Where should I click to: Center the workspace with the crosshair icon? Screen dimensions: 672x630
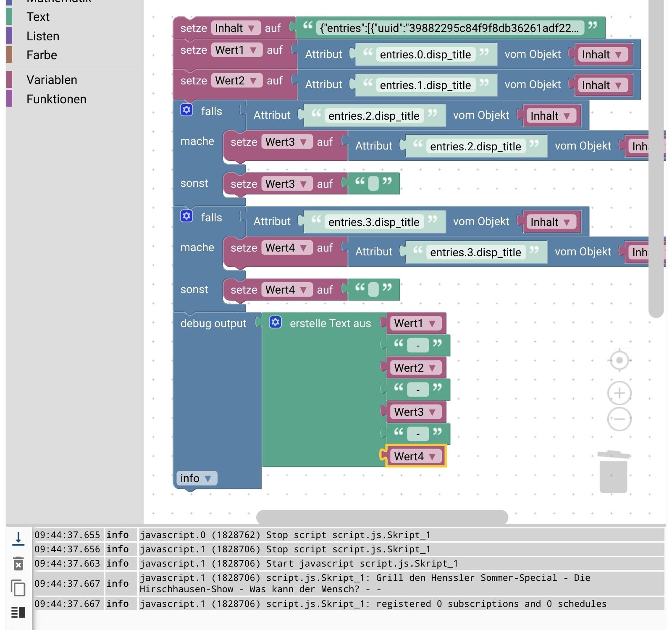coord(619,360)
